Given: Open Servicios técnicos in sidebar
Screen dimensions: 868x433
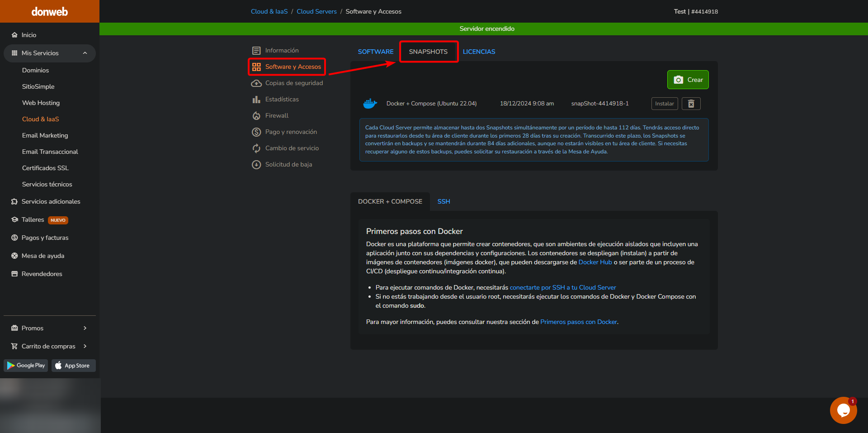Looking at the screenshot, I should (47, 184).
